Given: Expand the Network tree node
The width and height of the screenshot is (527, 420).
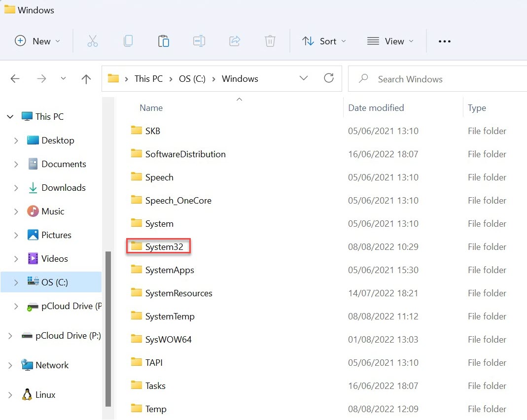Looking at the screenshot, I should click(x=10, y=365).
